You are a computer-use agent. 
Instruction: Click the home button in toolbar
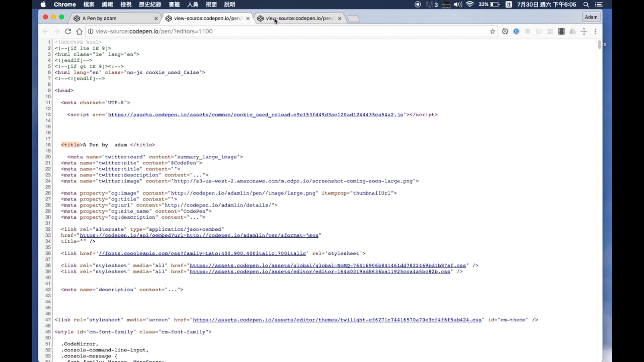pos(79,31)
